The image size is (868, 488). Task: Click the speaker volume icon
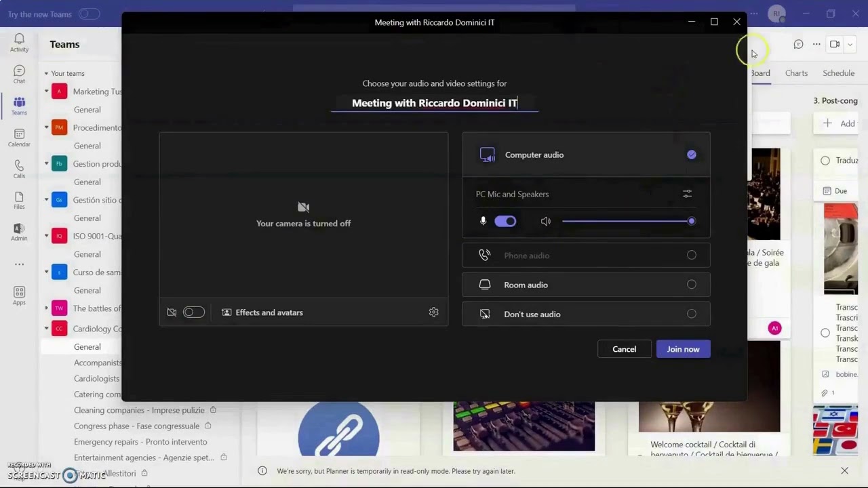pyautogui.click(x=546, y=221)
